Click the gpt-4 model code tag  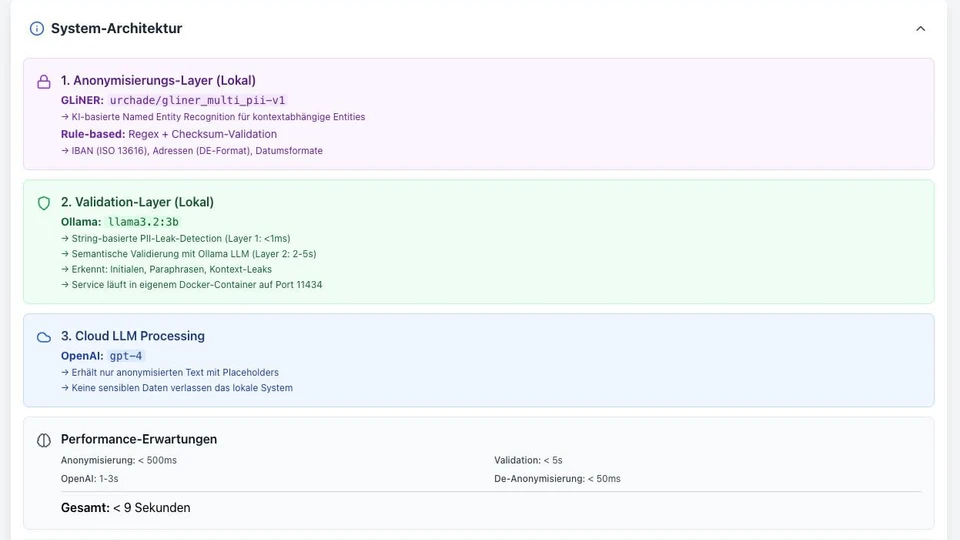point(126,356)
